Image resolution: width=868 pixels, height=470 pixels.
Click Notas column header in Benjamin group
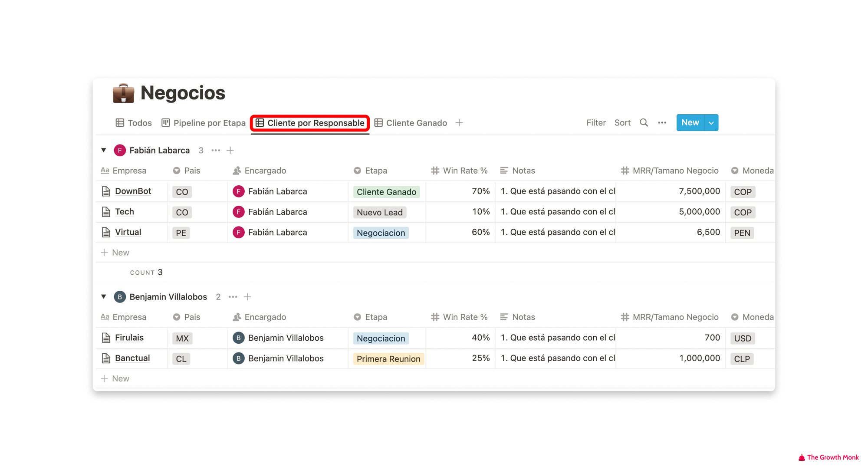(518, 317)
